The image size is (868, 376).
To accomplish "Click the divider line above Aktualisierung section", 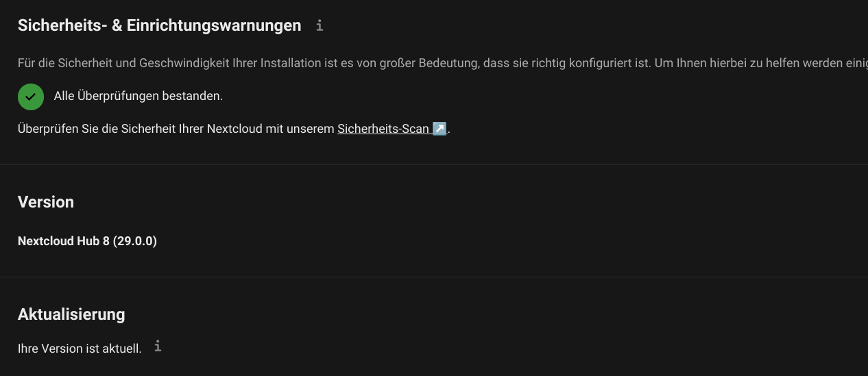I will [x=434, y=277].
